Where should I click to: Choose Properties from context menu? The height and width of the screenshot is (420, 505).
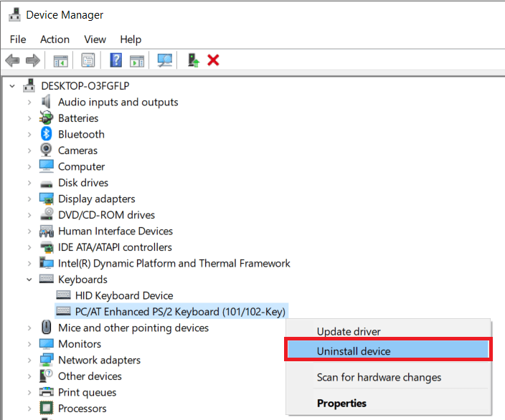pyautogui.click(x=388, y=403)
